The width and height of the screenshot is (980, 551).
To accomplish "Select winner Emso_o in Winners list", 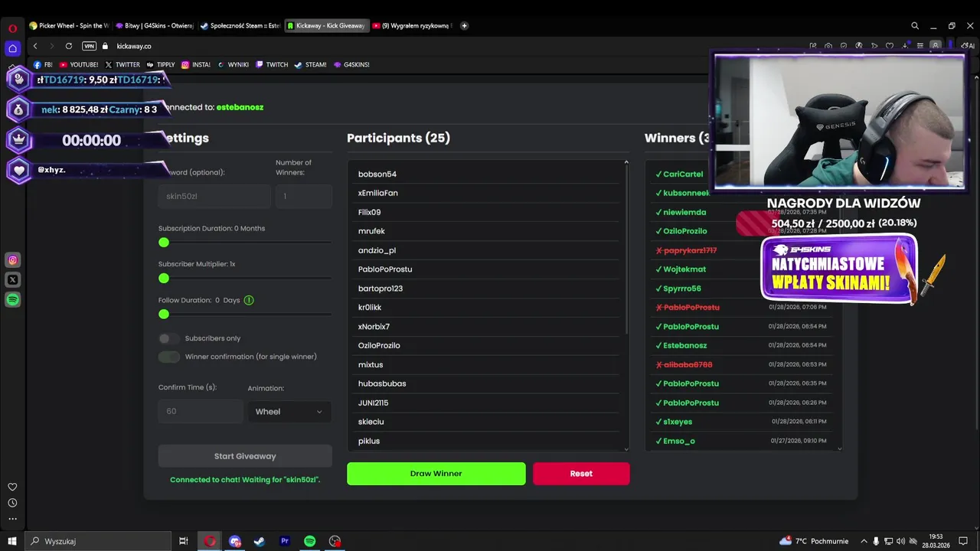I will pos(679,441).
